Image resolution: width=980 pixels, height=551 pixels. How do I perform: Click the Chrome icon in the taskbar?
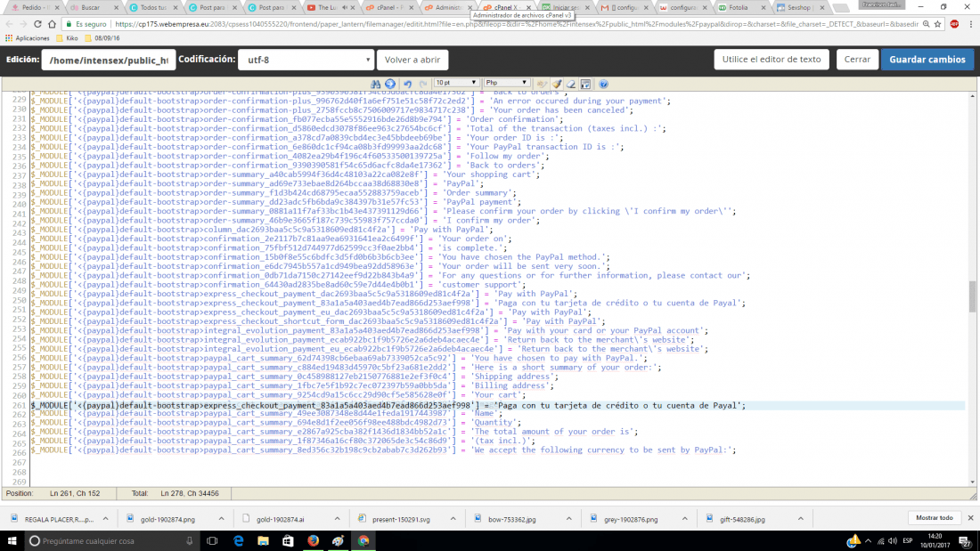(363, 540)
